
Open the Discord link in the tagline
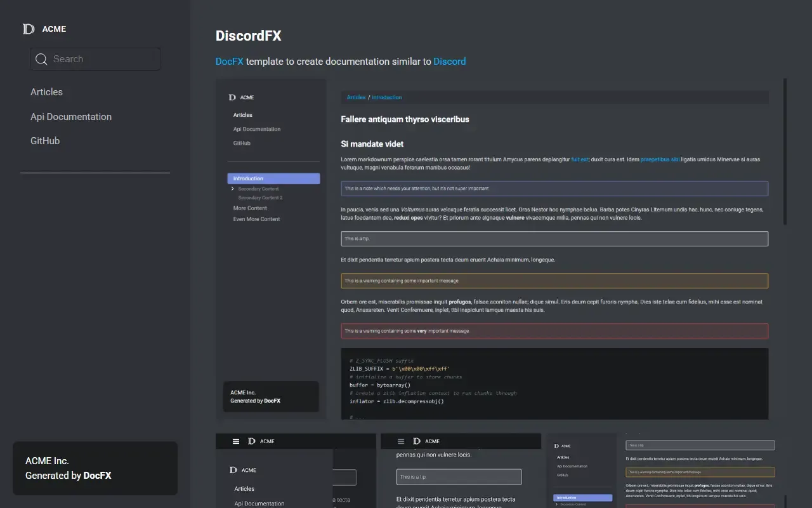[x=450, y=62]
